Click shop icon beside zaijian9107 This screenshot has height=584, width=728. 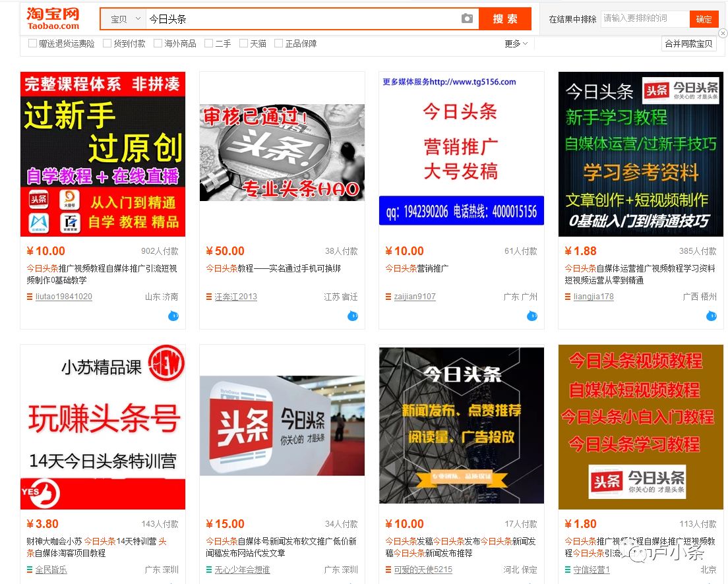[x=388, y=297]
